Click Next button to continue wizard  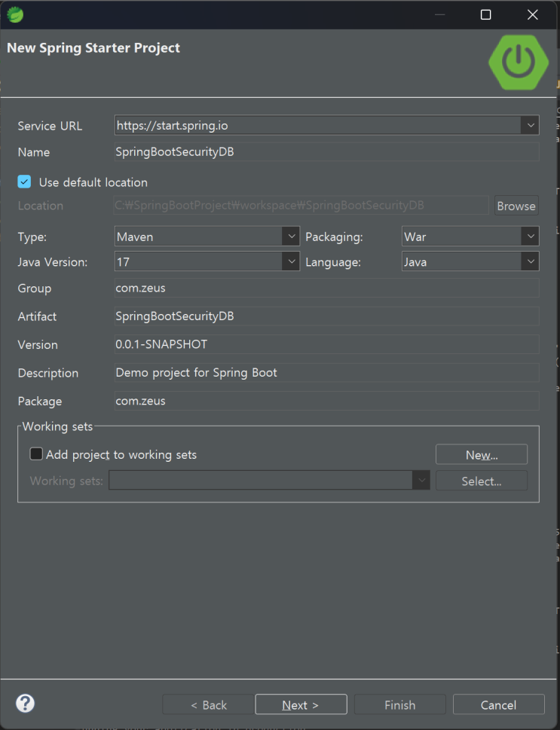point(301,705)
